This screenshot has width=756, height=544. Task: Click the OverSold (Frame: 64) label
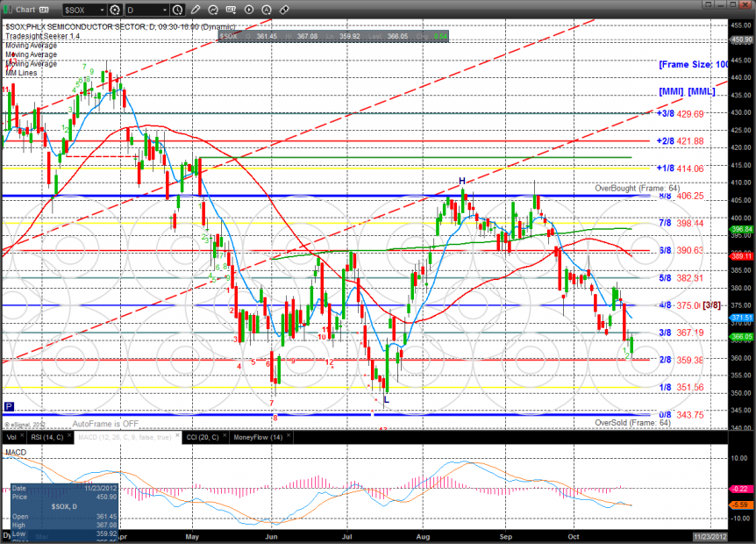click(x=632, y=422)
